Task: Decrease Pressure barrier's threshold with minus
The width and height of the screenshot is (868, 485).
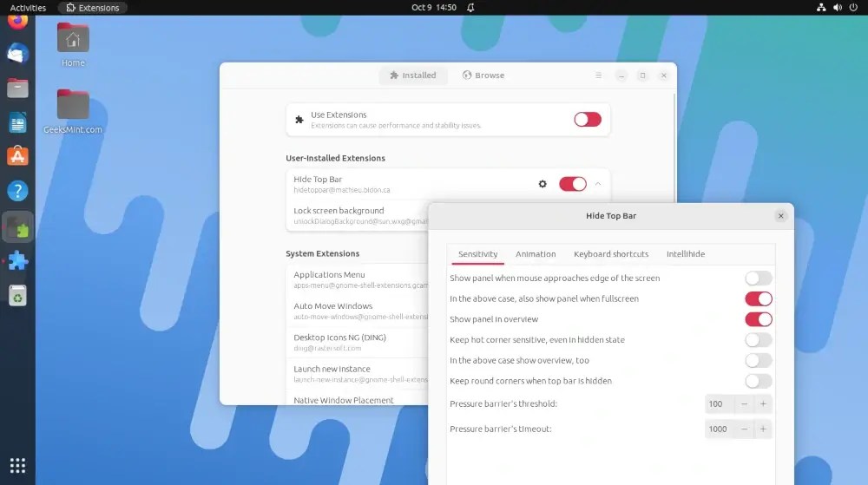Action: coord(744,403)
